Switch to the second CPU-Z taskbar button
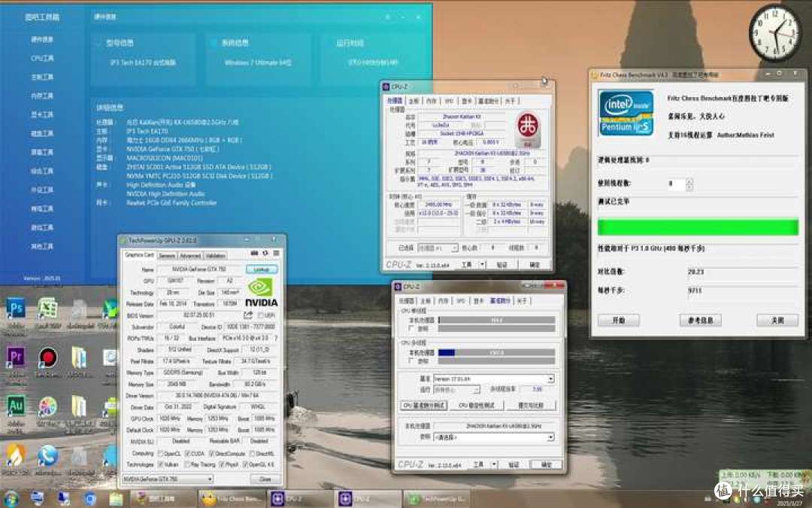This screenshot has width=812, height=508. 368,499
